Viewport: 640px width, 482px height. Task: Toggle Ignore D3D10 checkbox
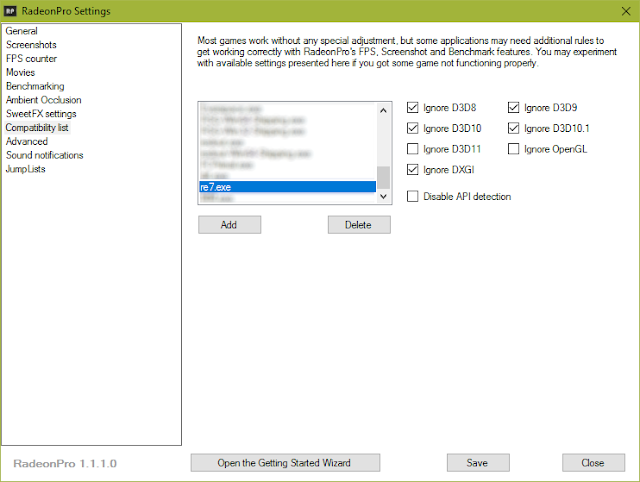pos(413,129)
